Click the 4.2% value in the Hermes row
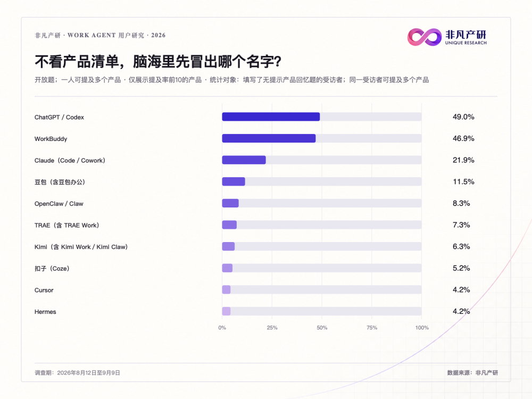532x399 pixels. click(461, 311)
